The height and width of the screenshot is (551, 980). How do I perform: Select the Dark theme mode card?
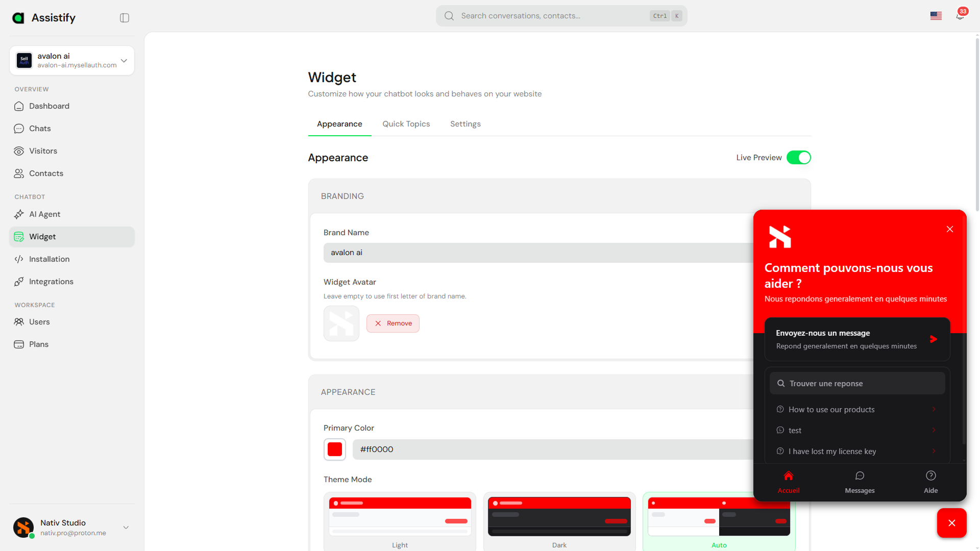pos(559,517)
